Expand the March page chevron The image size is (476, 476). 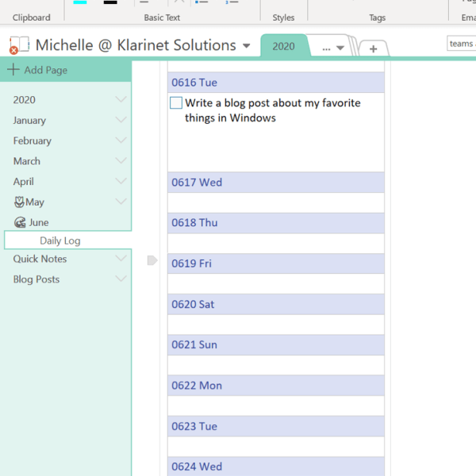click(121, 160)
